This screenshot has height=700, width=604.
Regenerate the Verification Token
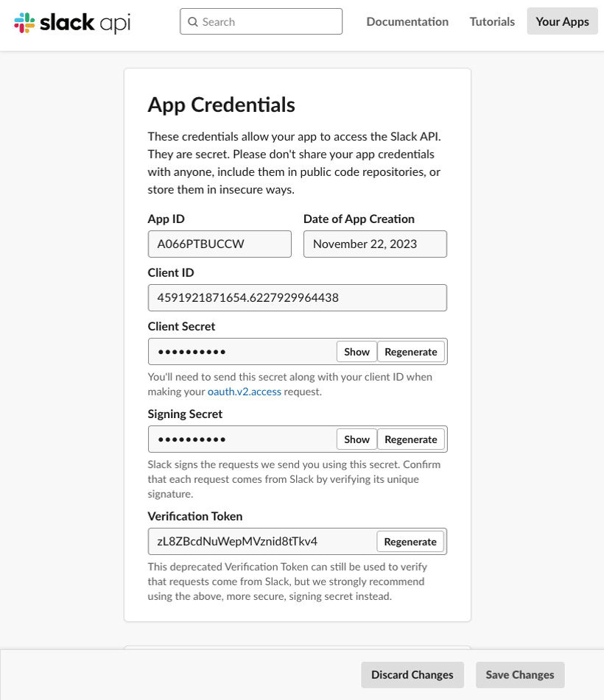(x=410, y=542)
